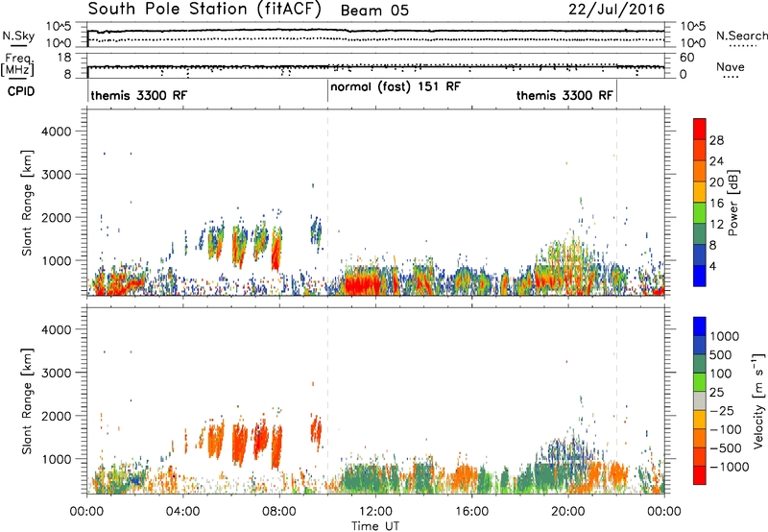Viewport: 768px width, 532px height.
Task: Click the red bottom segment of Velocity colorbar
Action: pyautogui.click(x=700, y=475)
